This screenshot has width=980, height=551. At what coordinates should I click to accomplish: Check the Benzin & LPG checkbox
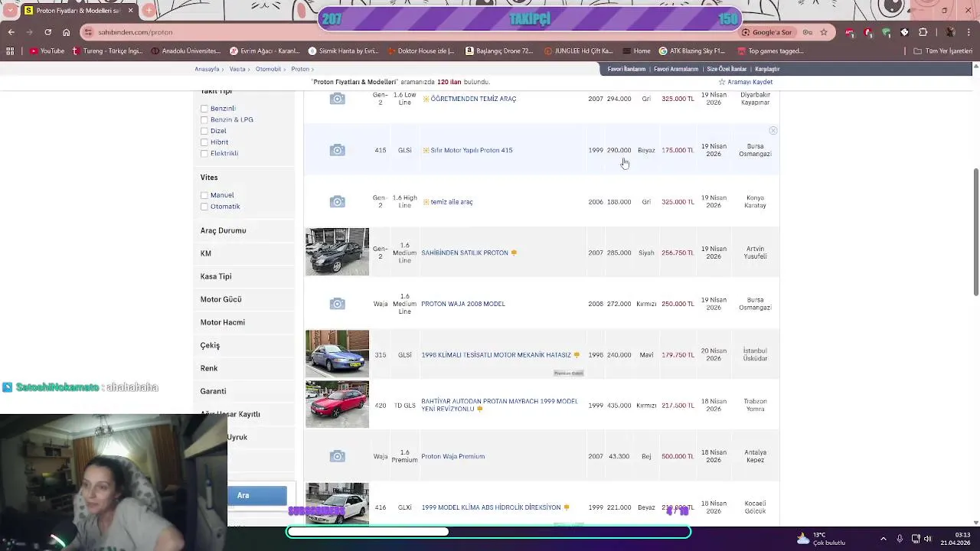[204, 120]
